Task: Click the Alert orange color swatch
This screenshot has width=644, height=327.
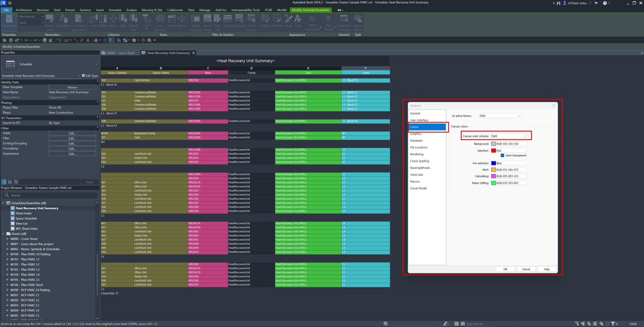Action: point(493,170)
